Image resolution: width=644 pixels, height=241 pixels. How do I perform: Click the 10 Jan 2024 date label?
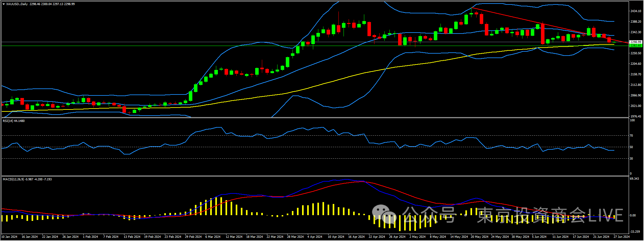(x=10, y=237)
